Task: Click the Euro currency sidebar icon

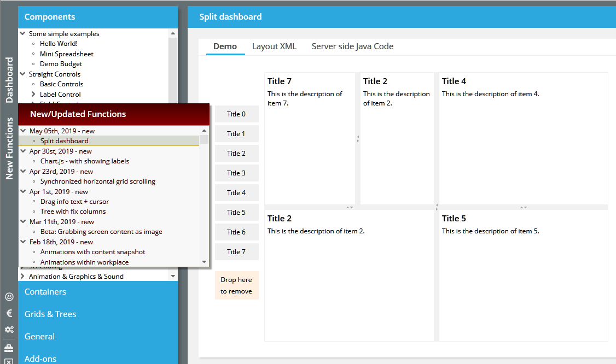Action: [9, 313]
